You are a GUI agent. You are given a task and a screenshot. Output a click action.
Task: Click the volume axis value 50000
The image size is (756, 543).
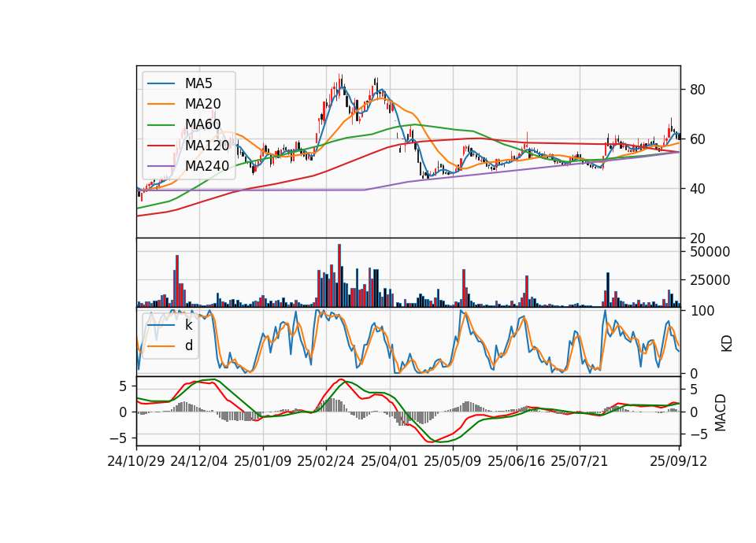[710, 252]
